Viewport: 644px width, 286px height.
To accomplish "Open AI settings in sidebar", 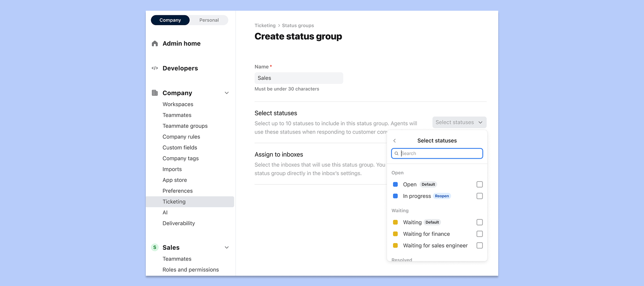I will coord(165,213).
